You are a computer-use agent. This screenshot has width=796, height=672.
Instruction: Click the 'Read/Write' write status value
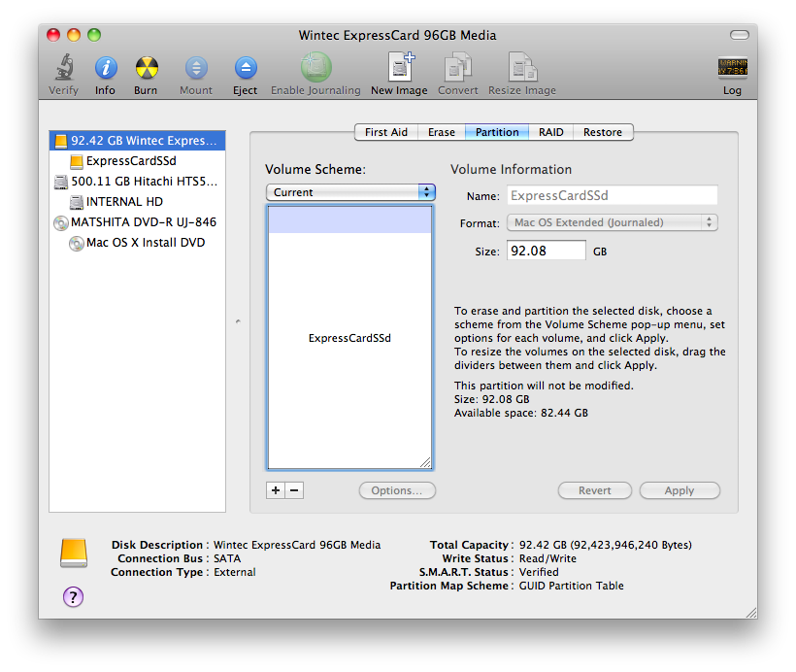pyautogui.click(x=547, y=558)
